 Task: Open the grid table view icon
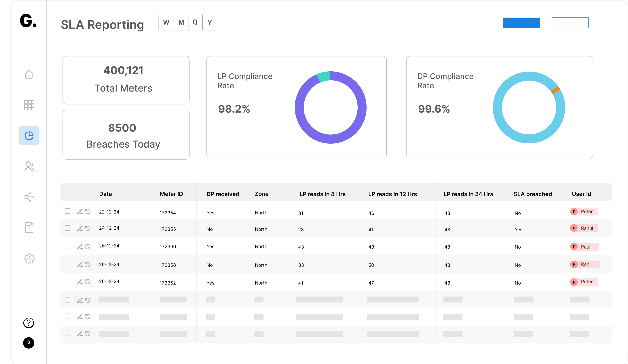pos(29,105)
